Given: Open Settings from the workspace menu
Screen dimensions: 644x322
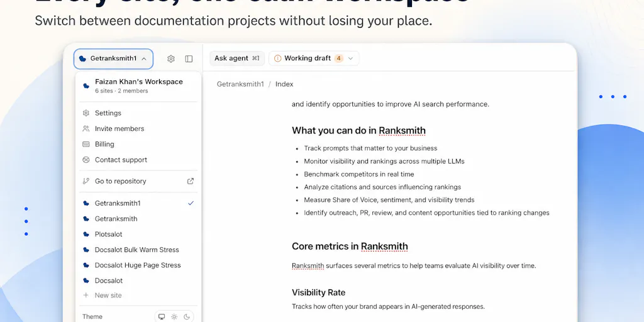Looking at the screenshot, I should tap(138, 113).
